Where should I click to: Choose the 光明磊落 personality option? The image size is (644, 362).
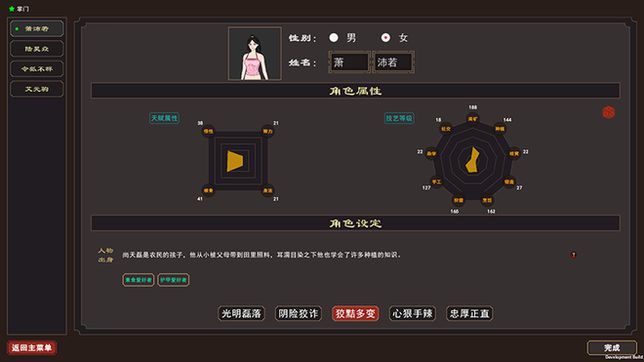[x=241, y=313]
